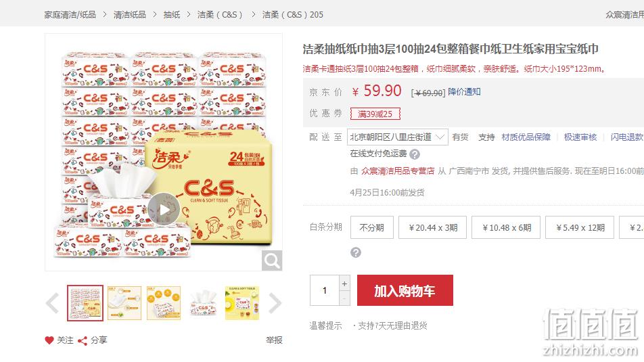The image size is (644, 362).
Task: Click the 加入购物车 button
Action: [x=405, y=290]
